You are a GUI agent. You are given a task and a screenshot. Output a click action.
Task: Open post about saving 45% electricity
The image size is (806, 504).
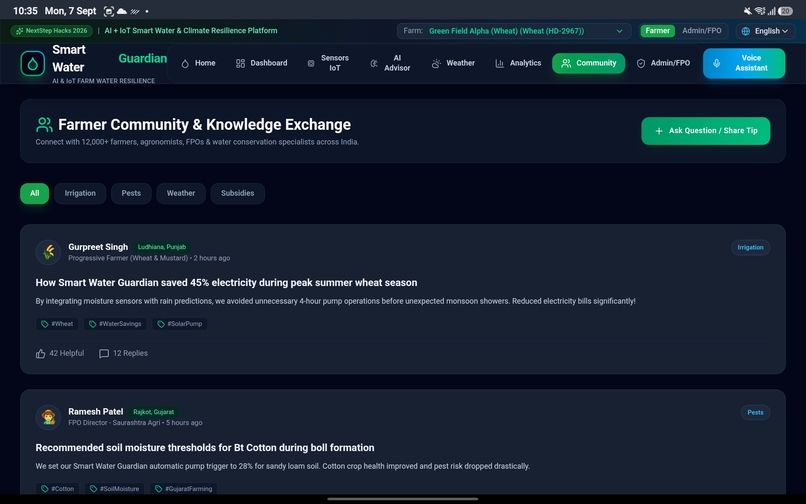(x=226, y=283)
